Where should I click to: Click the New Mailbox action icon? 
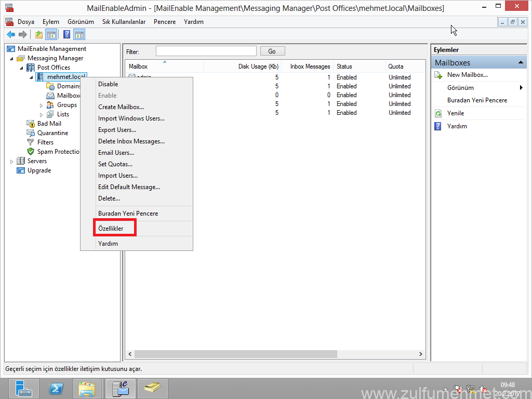point(438,75)
